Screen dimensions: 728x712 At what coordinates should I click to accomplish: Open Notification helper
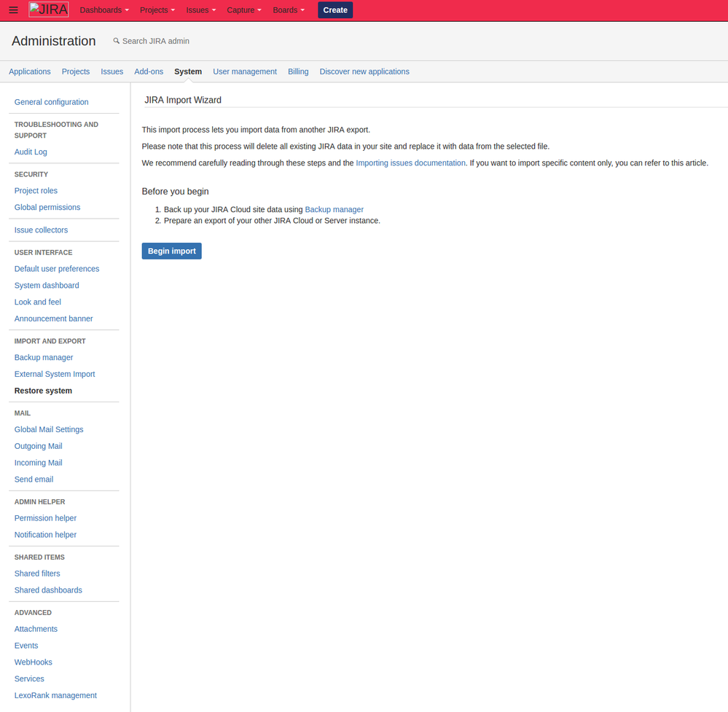45,535
